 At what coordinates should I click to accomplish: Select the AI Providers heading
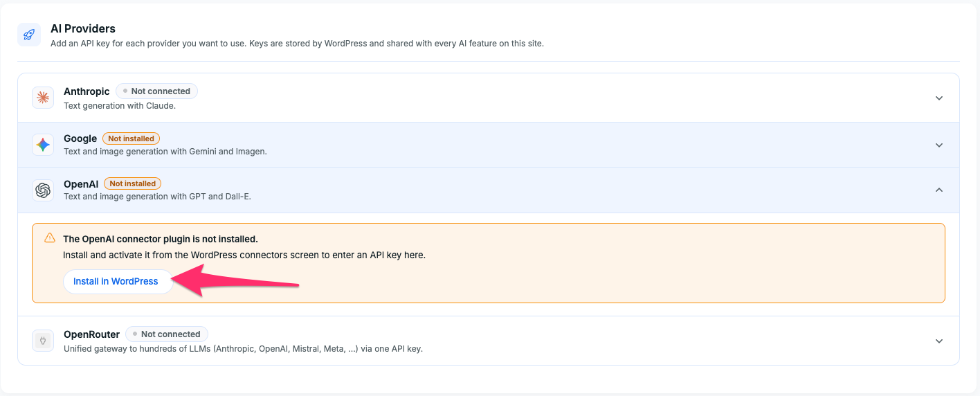tap(83, 29)
